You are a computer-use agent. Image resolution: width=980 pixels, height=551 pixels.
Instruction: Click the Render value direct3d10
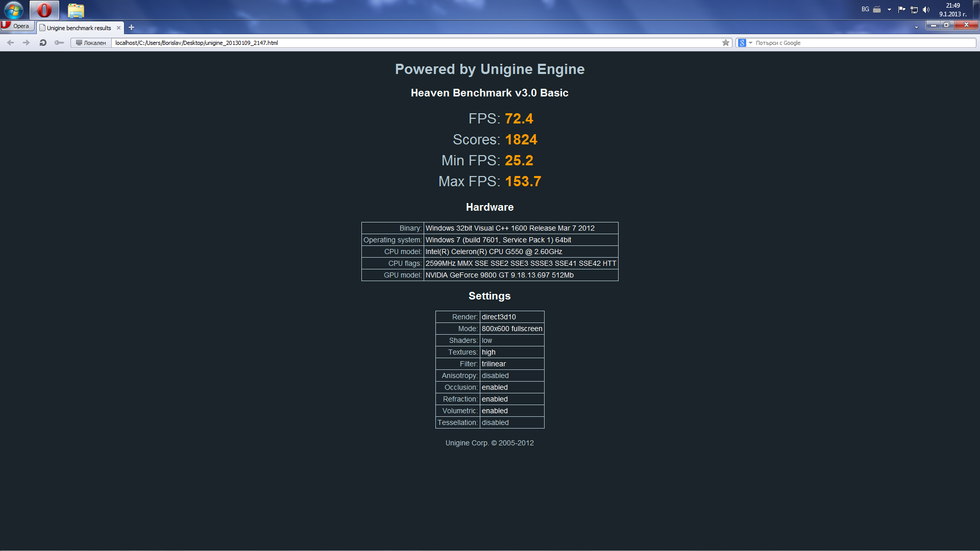pos(512,317)
